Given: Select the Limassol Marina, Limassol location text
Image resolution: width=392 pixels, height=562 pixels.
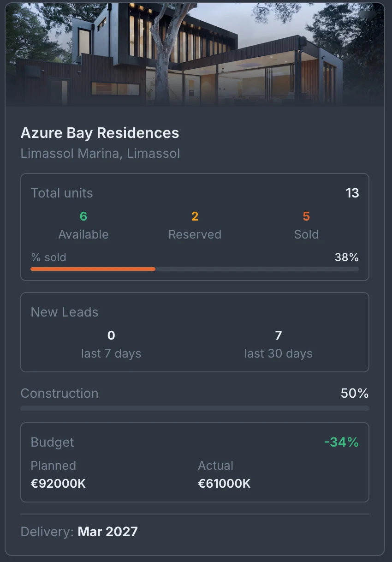Looking at the screenshot, I should (100, 153).
